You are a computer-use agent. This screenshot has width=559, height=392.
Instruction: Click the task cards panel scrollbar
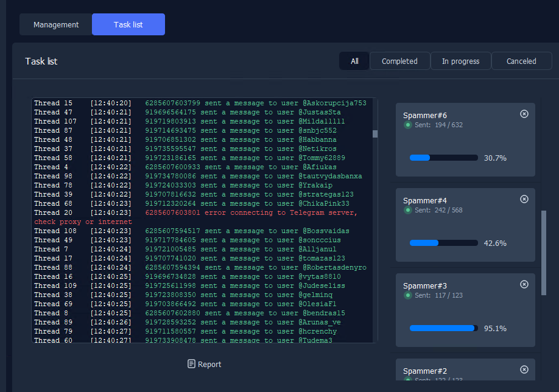pos(544,253)
